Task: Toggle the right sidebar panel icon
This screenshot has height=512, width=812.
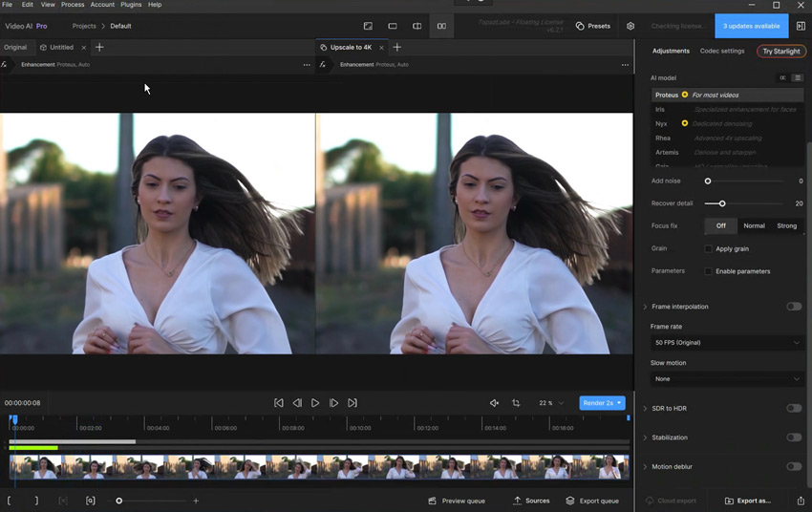Action: click(801, 26)
